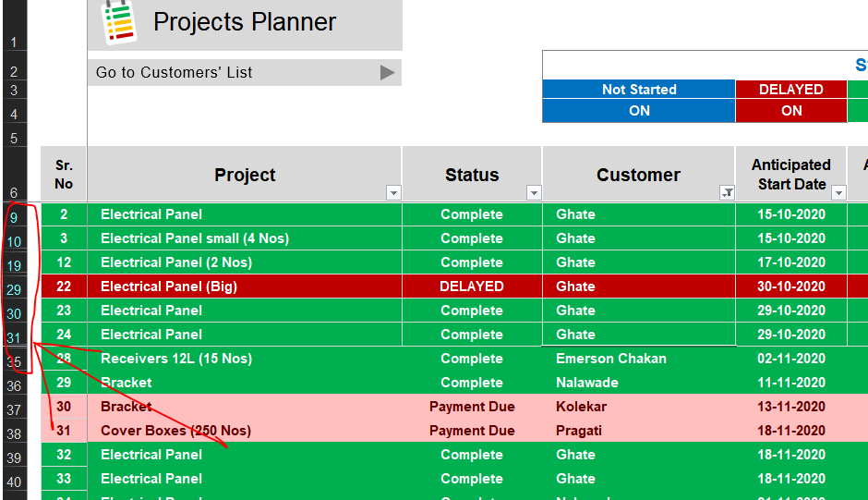The height and width of the screenshot is (500, 868).
Task: Select the Receivers 12L (15 Nos) cell
Action: (176, 359)
